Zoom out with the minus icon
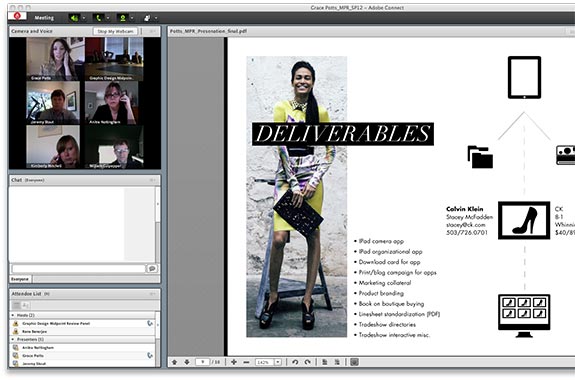This screenshot has width=575, height=380. [x=246, y=362]
